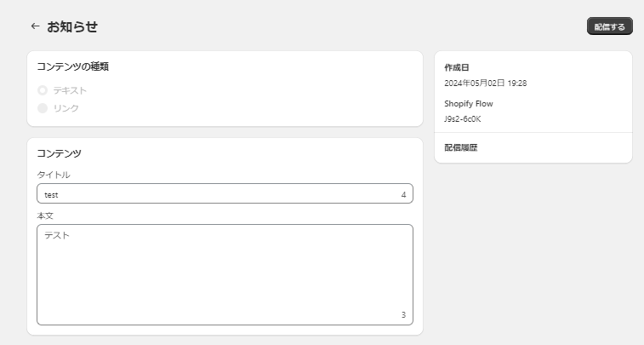Image resolution: width=644 pixels, height=345 pixels.
Task: Click the body character counter showing 3
Action: (403, 315)
